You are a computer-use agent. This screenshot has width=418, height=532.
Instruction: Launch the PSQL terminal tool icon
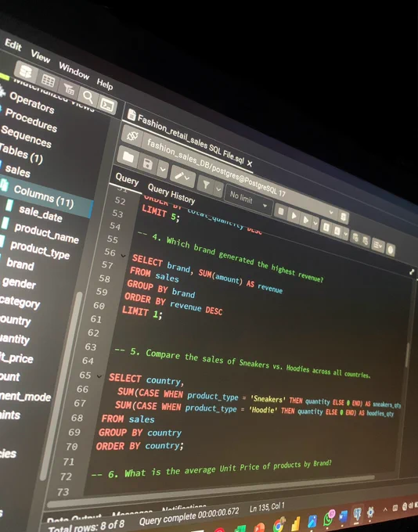pos(107,106)
